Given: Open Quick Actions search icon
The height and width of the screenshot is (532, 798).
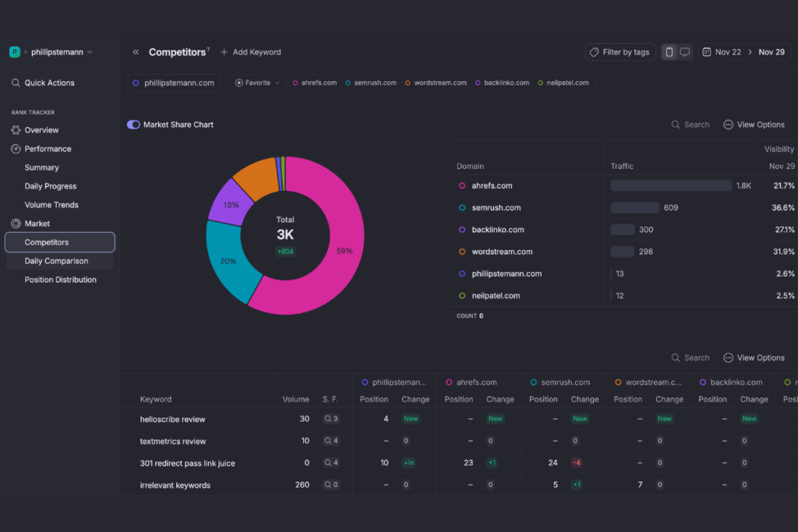Looking at the screenshot, I should pyautogui.click(x=16, y=83).
